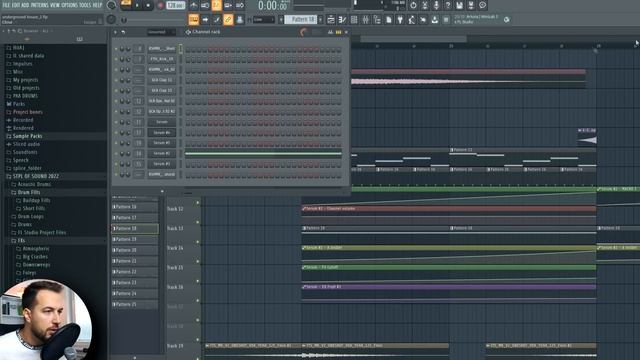Click the power/audio shutdown icon

(413, 5)
